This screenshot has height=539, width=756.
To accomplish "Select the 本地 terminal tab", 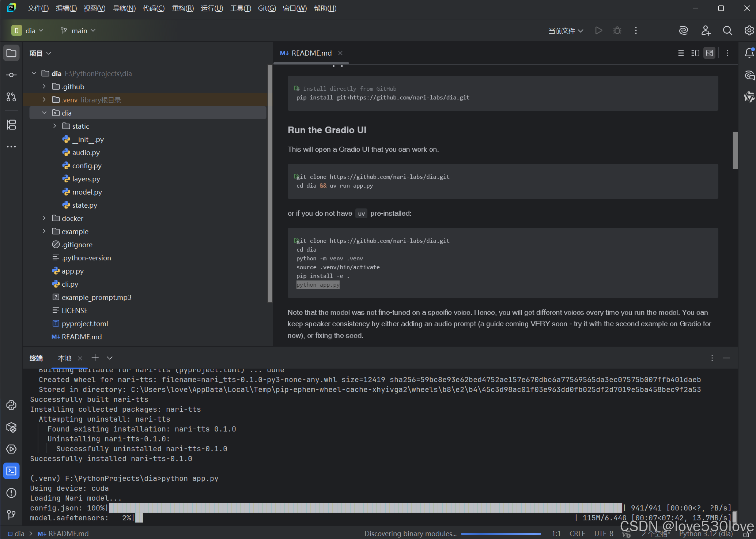I will coord(65,358).
